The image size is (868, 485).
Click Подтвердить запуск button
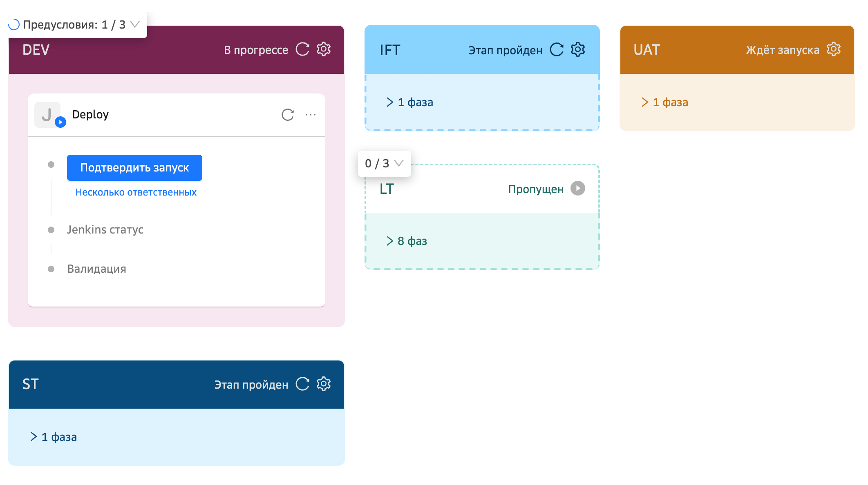[x=134, y=168]
